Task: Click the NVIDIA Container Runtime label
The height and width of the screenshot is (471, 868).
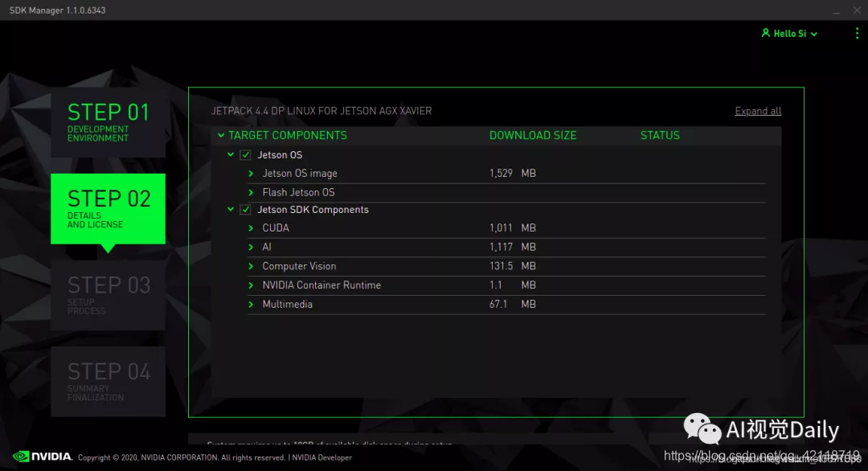Action: point(321,285)
